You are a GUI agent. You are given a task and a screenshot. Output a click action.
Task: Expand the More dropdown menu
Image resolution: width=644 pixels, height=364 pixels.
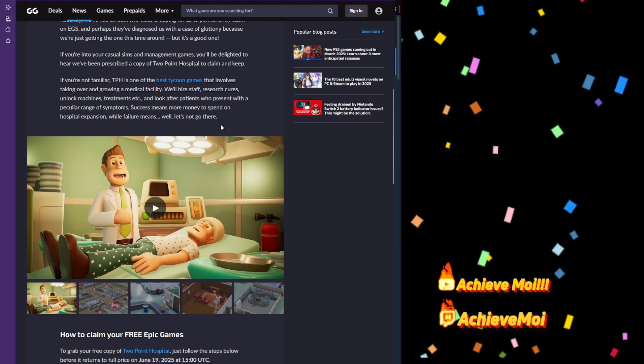click(x=164, y=11)
